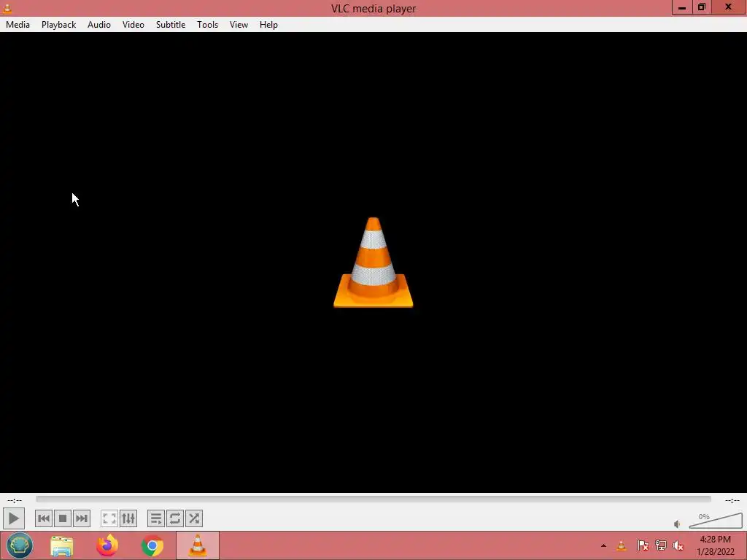Viewport: 747px width, 560px height.
Task: Open Action Center flag icon
Action: 643,545
